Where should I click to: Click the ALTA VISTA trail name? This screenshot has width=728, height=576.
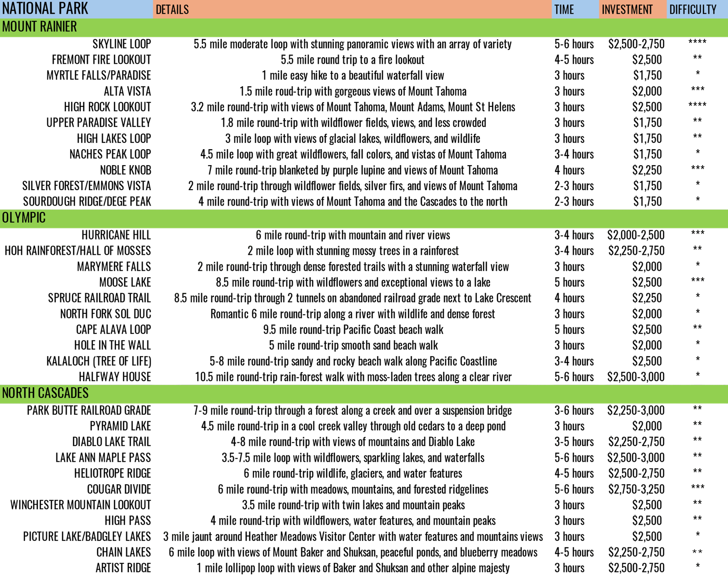[127, 91]
